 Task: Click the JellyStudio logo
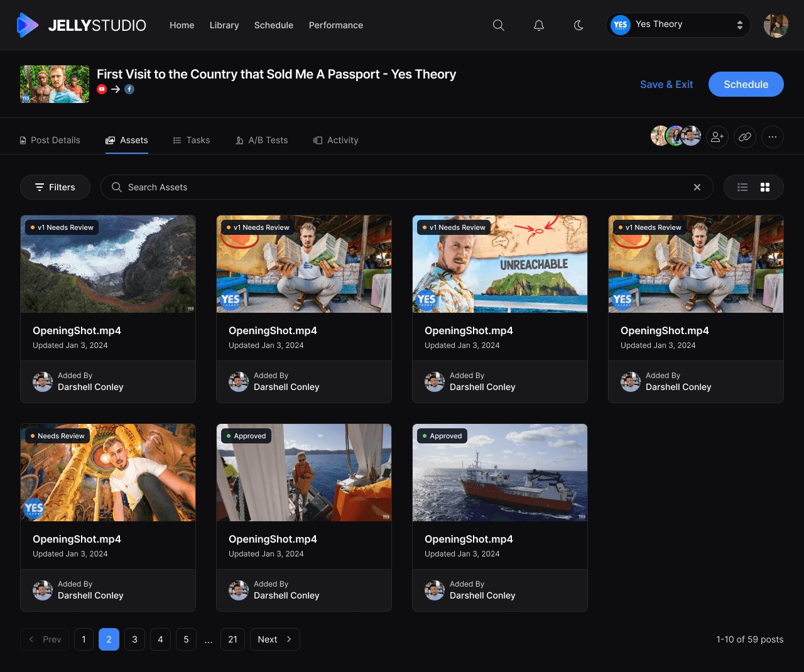(81, 25)
